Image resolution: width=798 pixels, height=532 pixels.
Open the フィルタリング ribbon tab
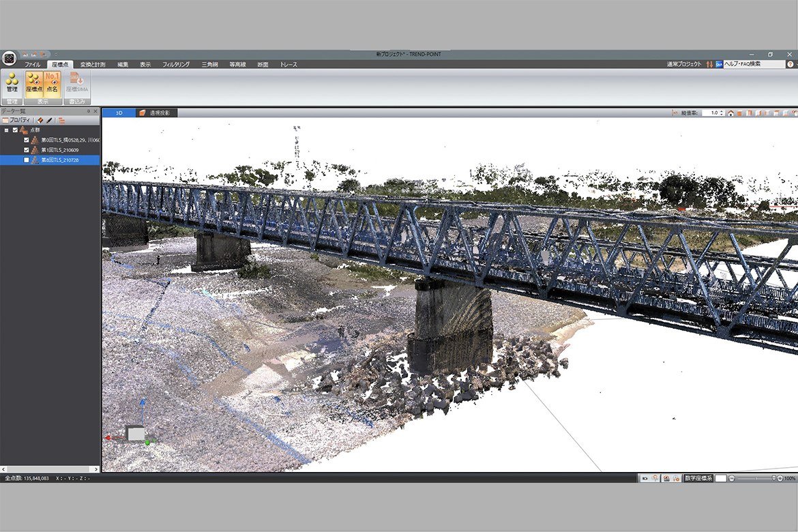(x=176, y=64)
